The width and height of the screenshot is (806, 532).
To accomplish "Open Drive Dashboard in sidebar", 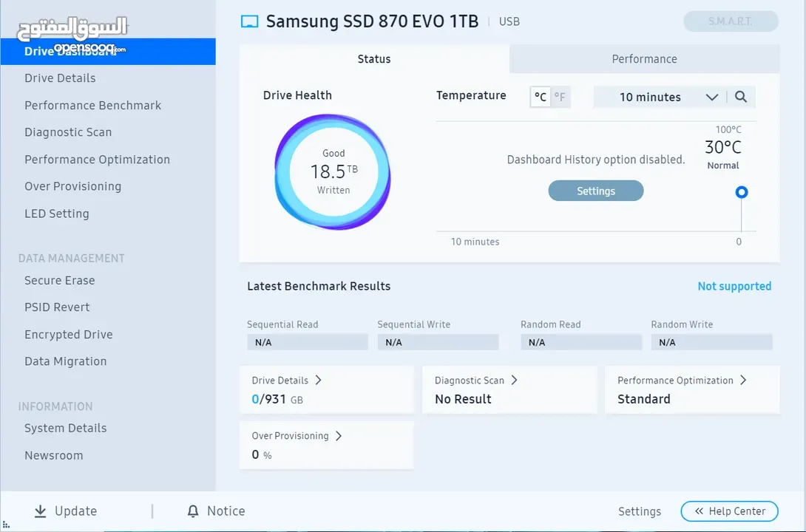I will [108, 51].
